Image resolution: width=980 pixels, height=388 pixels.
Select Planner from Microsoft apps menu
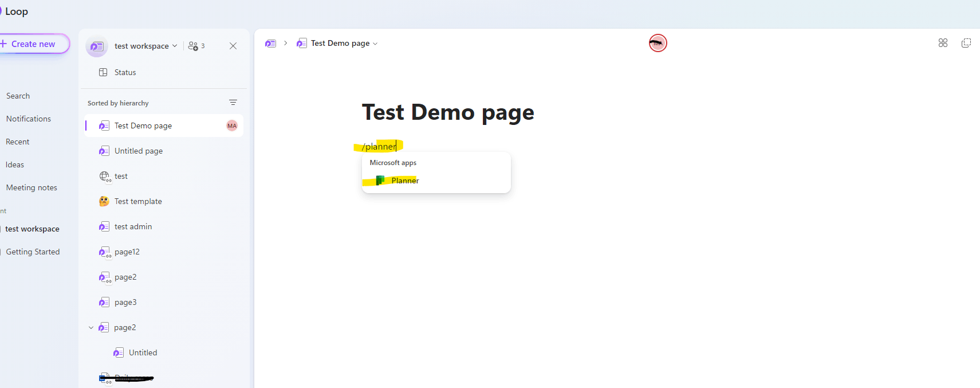(x=436, y=181)
